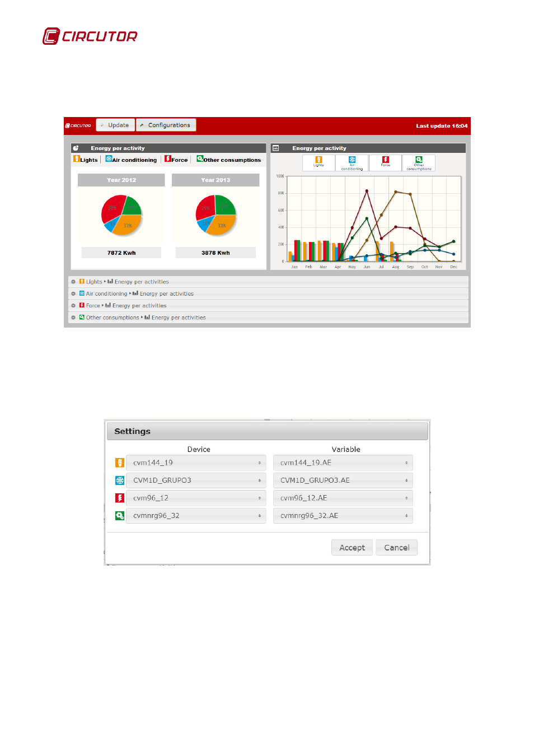Open the Configurations menu
Screen dimensions: 534x756
point(166,125)
